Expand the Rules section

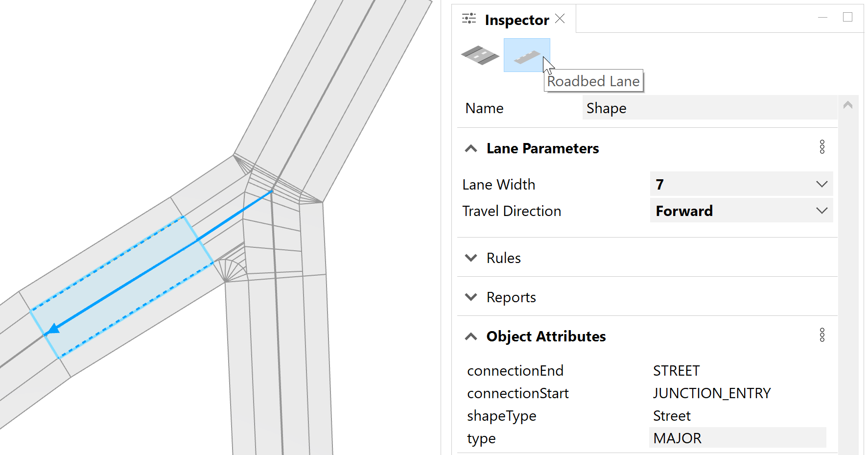(471, 258)
